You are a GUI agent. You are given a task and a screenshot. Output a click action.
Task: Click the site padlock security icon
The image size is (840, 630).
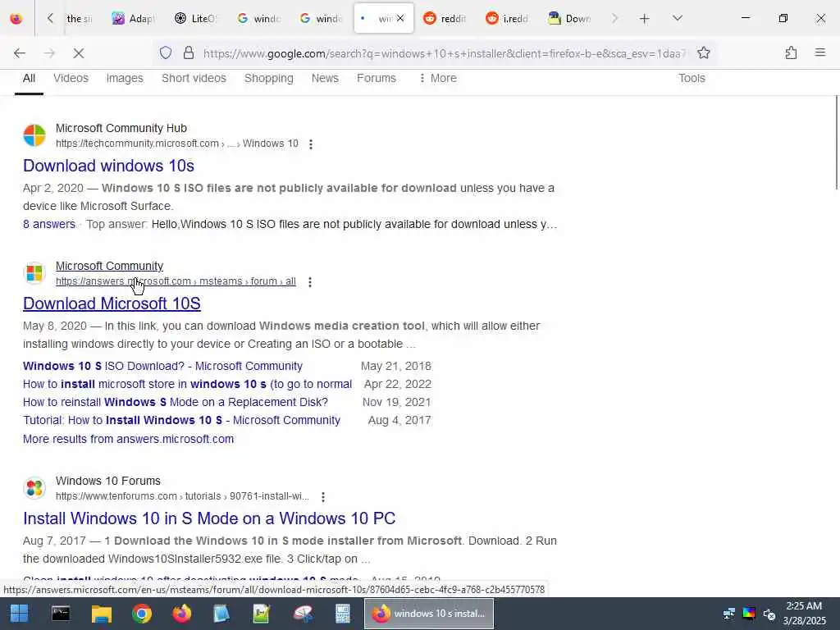(x=189, y=53)
